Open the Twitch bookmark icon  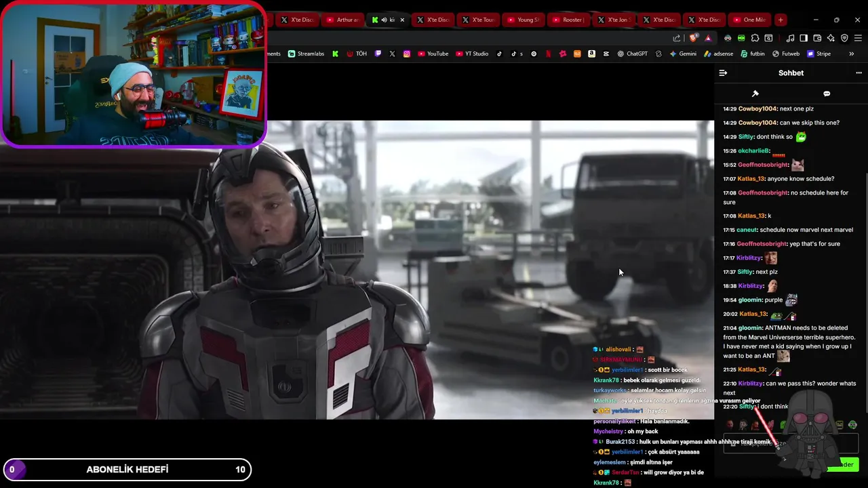pyautogui.click(x=378, y=54)
